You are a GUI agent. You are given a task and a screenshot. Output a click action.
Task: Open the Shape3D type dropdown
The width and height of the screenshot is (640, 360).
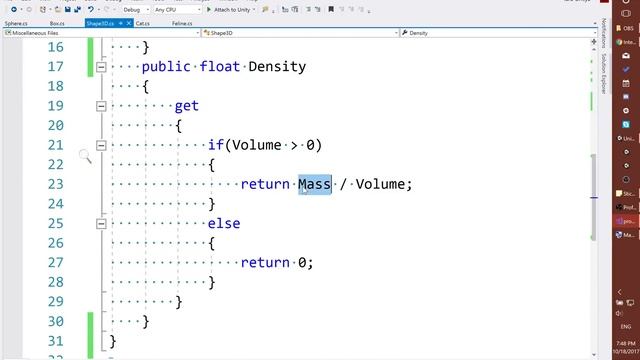300,33
